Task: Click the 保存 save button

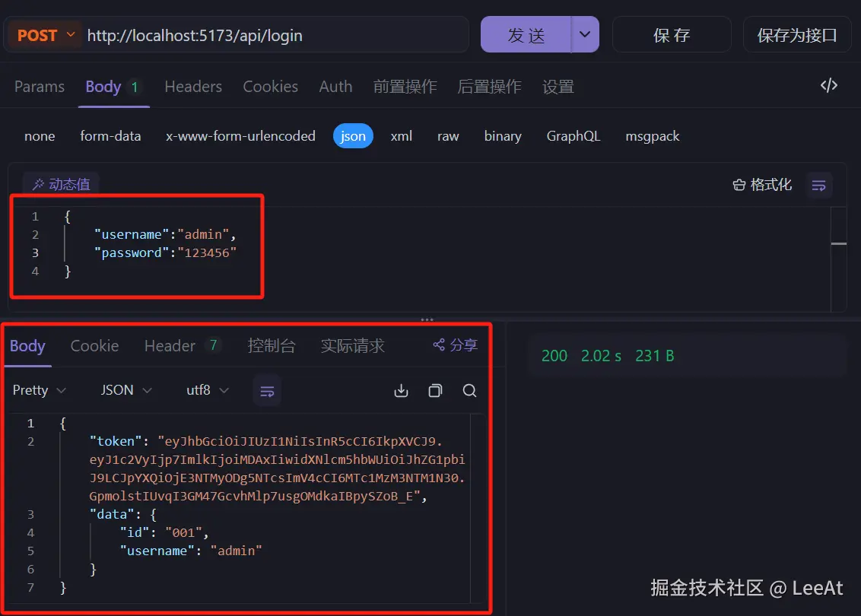Action: 672,34
